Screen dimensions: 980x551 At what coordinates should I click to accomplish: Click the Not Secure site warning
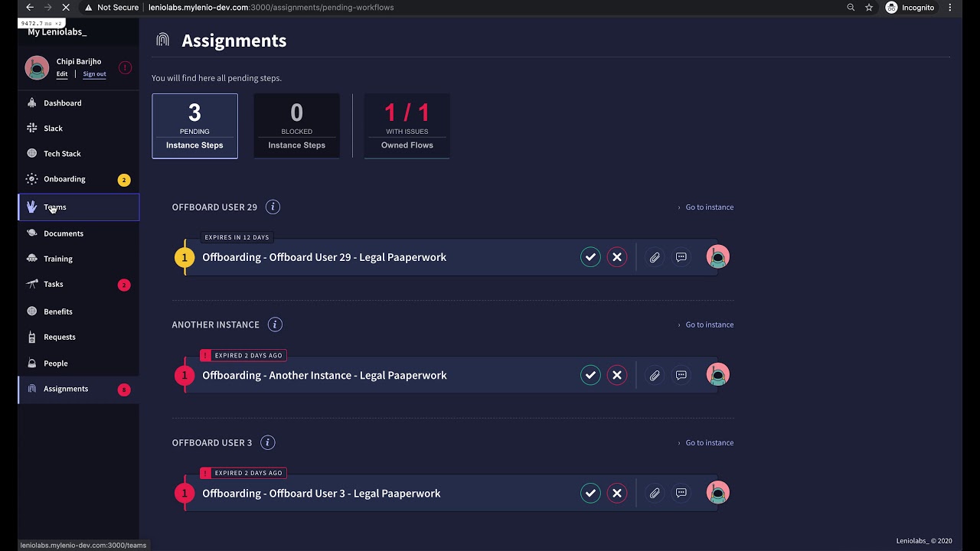click(112, 8)
